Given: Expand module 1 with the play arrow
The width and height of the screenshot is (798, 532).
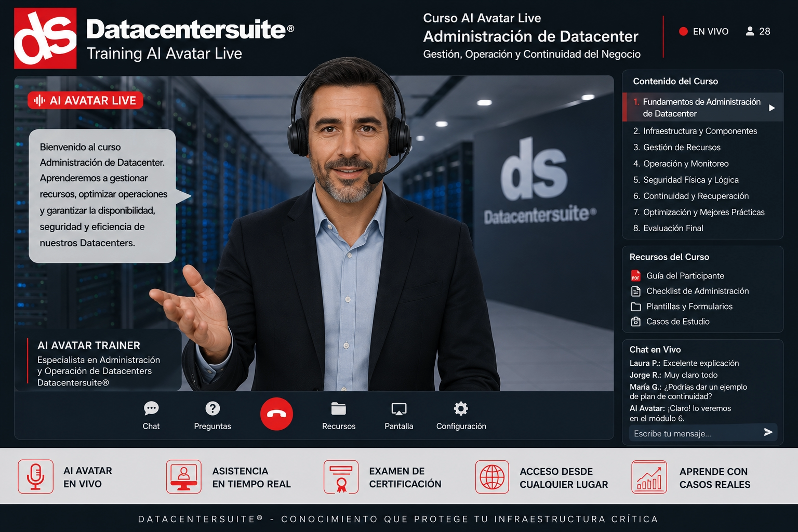Looking at the screenshot, I should (x=772, y=108).
